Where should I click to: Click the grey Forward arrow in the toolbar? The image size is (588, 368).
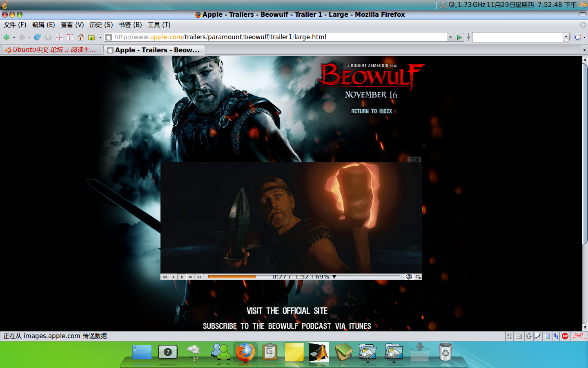[x=22, y=37]
